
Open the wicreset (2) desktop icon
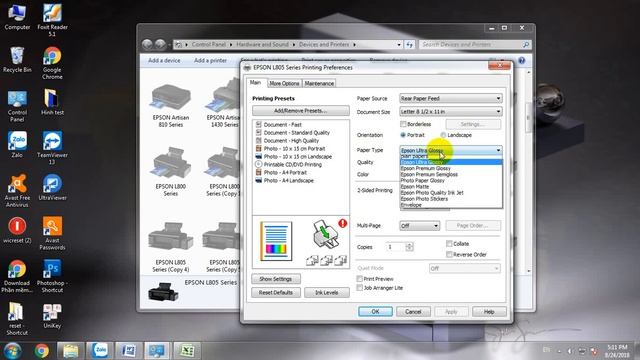click(x=17, y=230)
